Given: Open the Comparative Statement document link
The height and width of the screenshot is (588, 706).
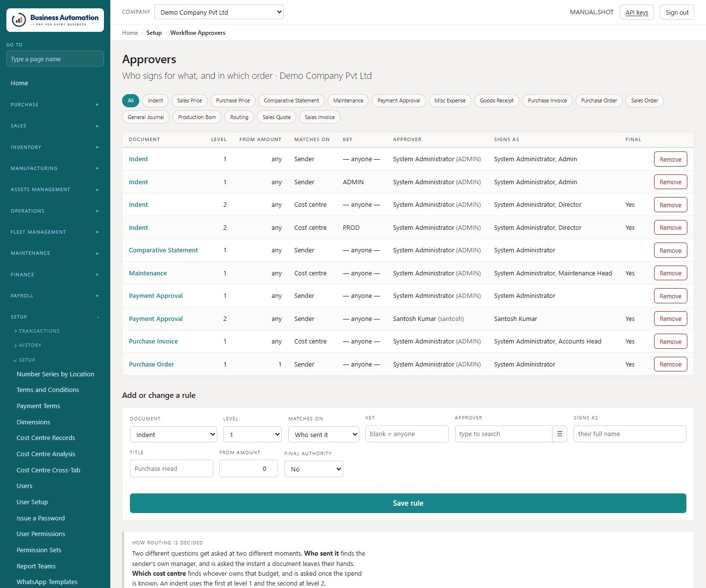Looking at the screenshot, I should [163, 250].
